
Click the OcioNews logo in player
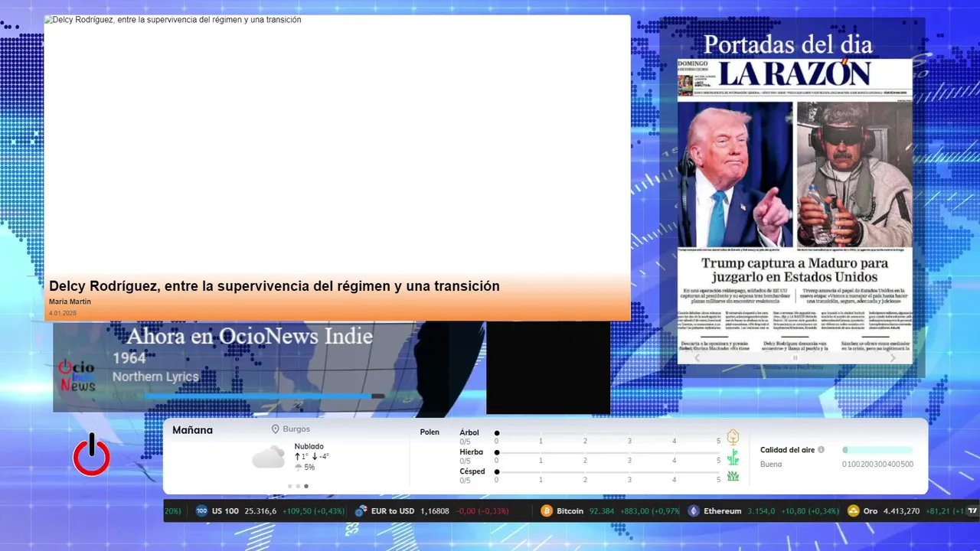pos(77,376)
